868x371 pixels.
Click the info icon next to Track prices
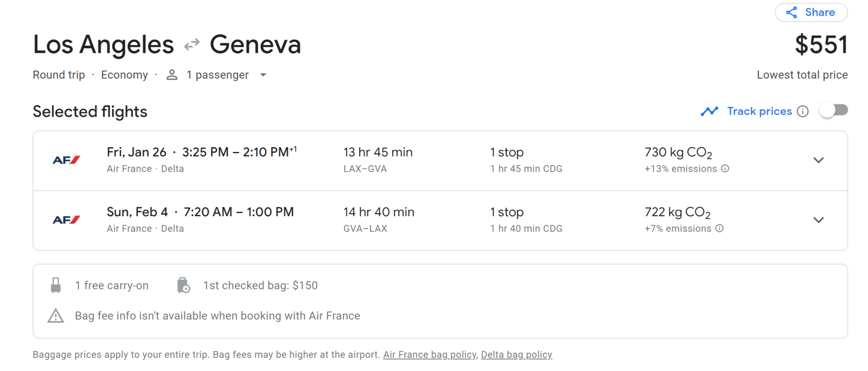click(x=803, y=111)
